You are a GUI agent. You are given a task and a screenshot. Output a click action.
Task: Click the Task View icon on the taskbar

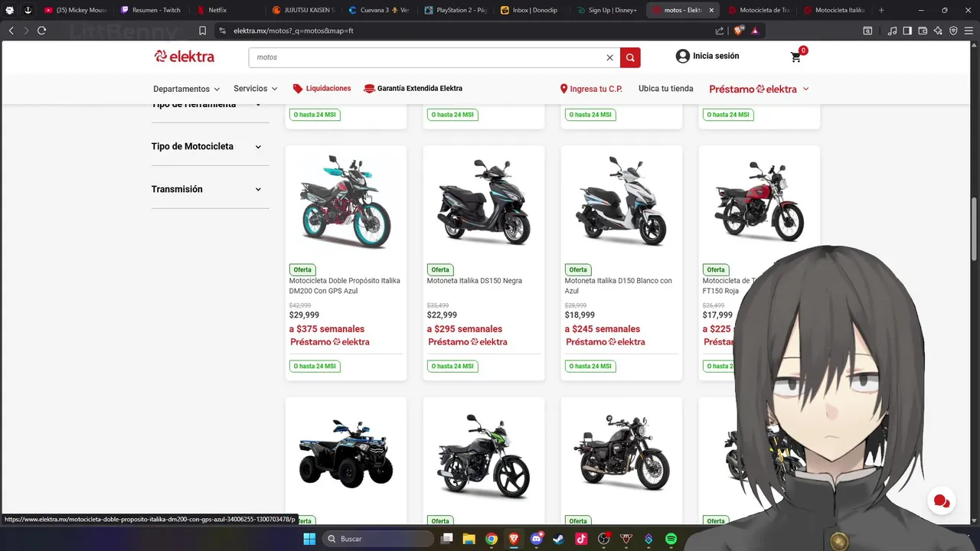[447, 539]
